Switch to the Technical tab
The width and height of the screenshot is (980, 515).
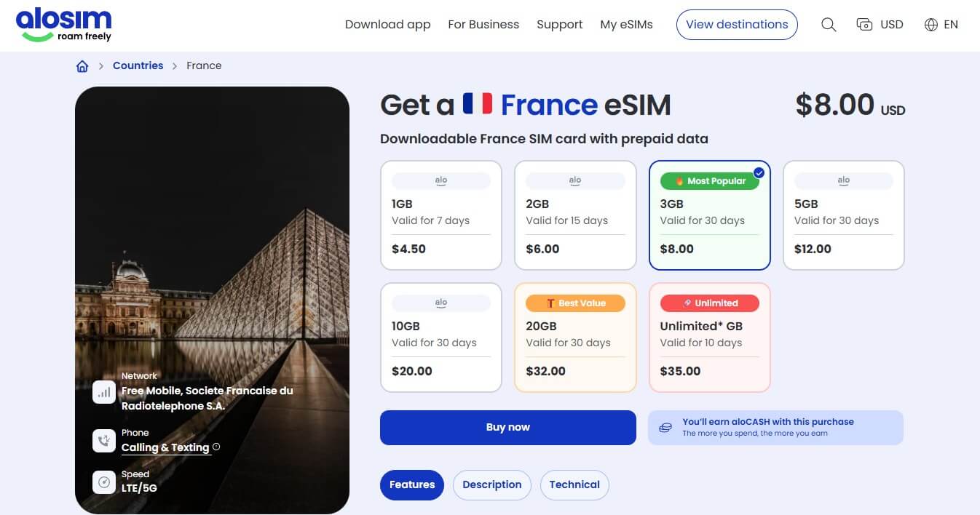coord(574,484)
